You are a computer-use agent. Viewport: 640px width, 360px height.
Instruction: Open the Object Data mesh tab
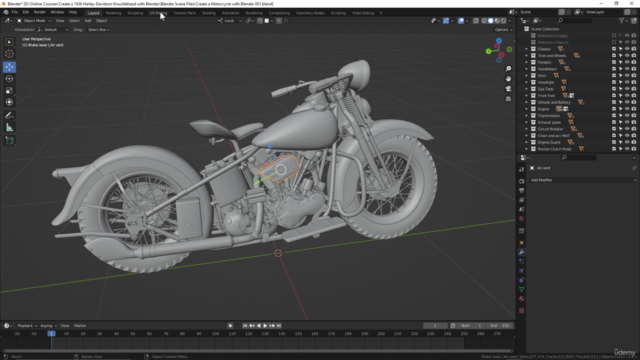pos(522,289)
